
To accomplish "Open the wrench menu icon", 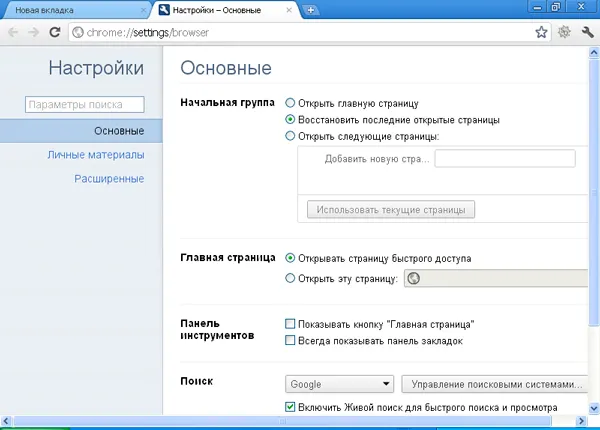I will [x=587, y=32].
